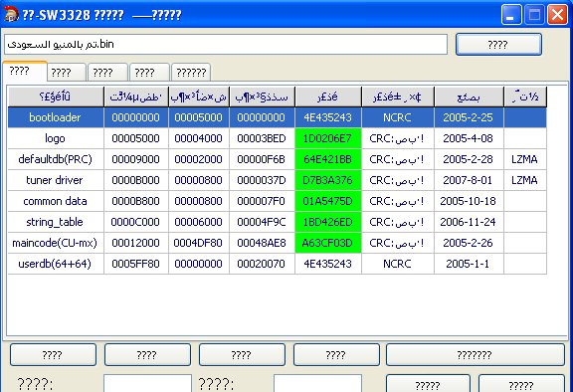Click NCRC in the userdb(64+64) row
The width and height of the screenshot is (573, 392).
click(397, 264)
